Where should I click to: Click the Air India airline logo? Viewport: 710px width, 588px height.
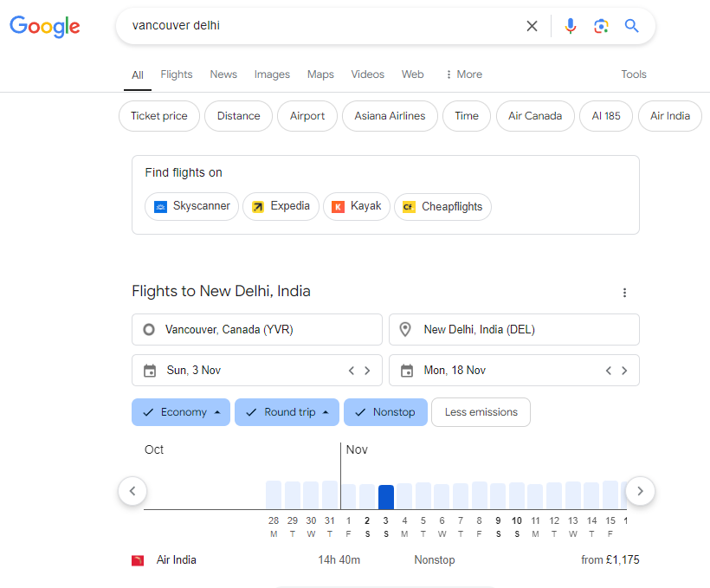coord(138,560)
